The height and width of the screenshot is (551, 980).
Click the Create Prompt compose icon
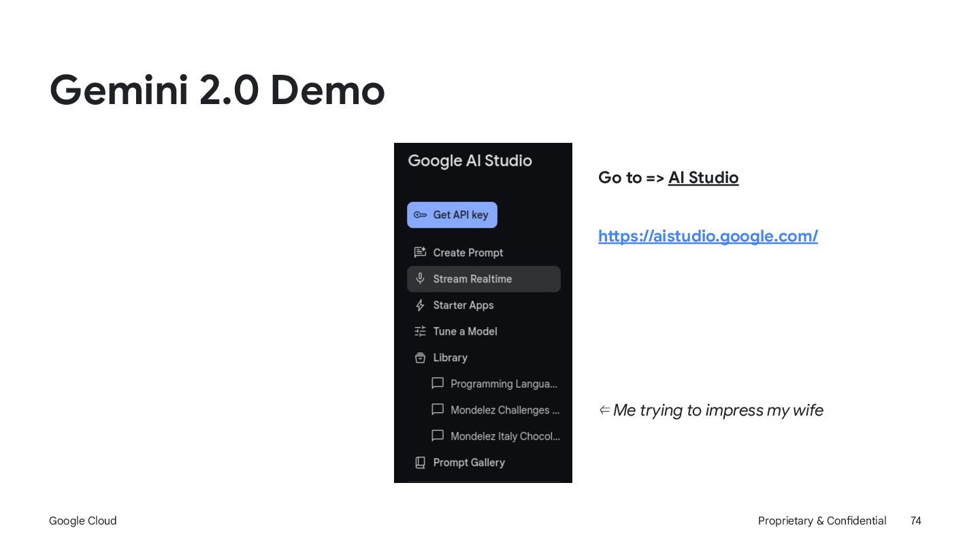[420, 252]
